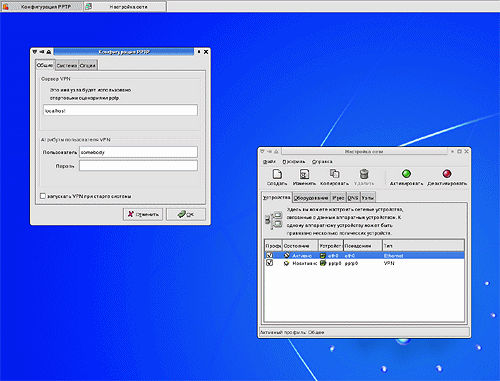Switch to Настройка сети in taskbar
500x381 pixels.
point(125,6)
